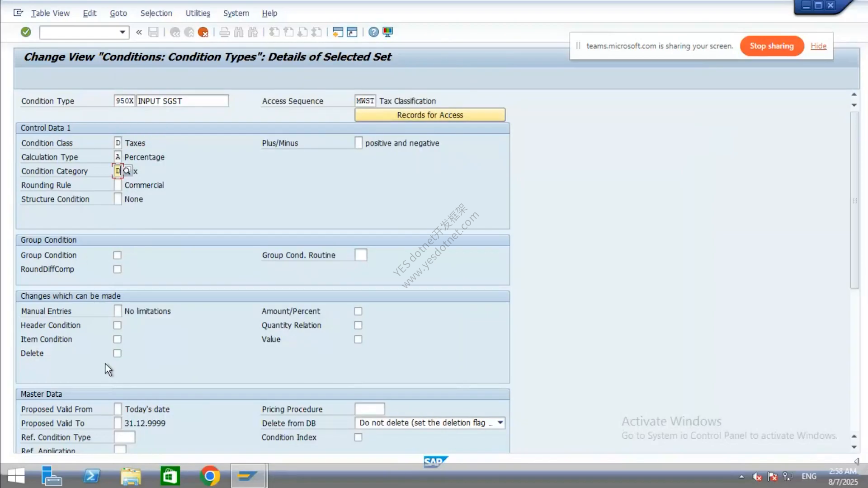Screen dimensions: 868x488
Task: Click the orange Cancel icon
Action: pos(203,32)
